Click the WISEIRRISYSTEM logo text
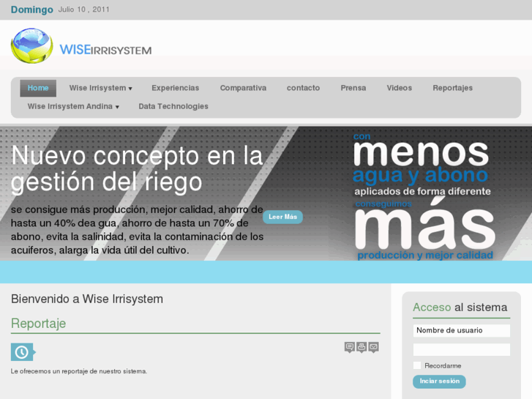Viewport: 532px width, 399px height. click(x=105, y=50)
